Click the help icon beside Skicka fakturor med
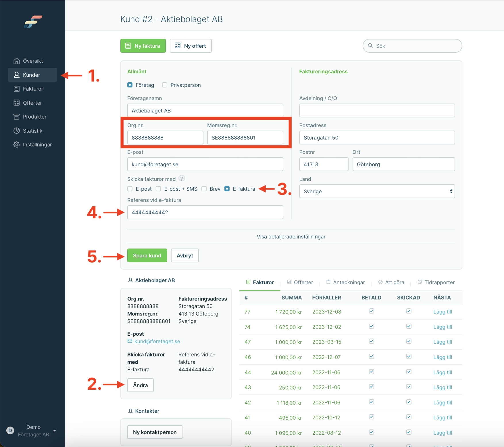504x447 pixels. [182, 178]
